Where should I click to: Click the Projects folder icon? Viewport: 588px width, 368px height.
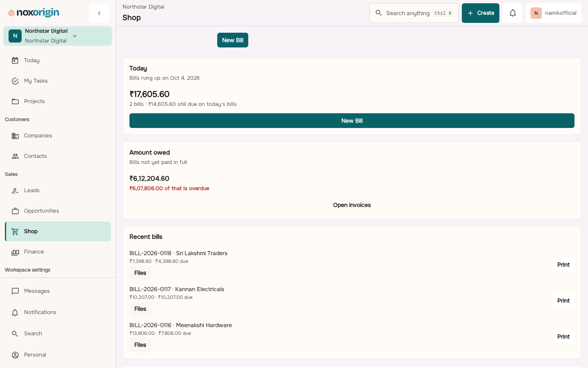[15, 101]
